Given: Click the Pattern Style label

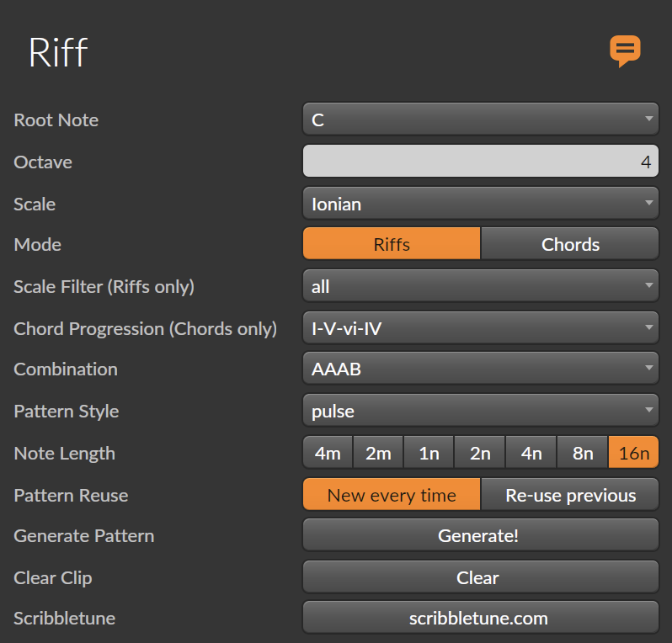Looking at the screenshot, I should (x=67, y=412).
